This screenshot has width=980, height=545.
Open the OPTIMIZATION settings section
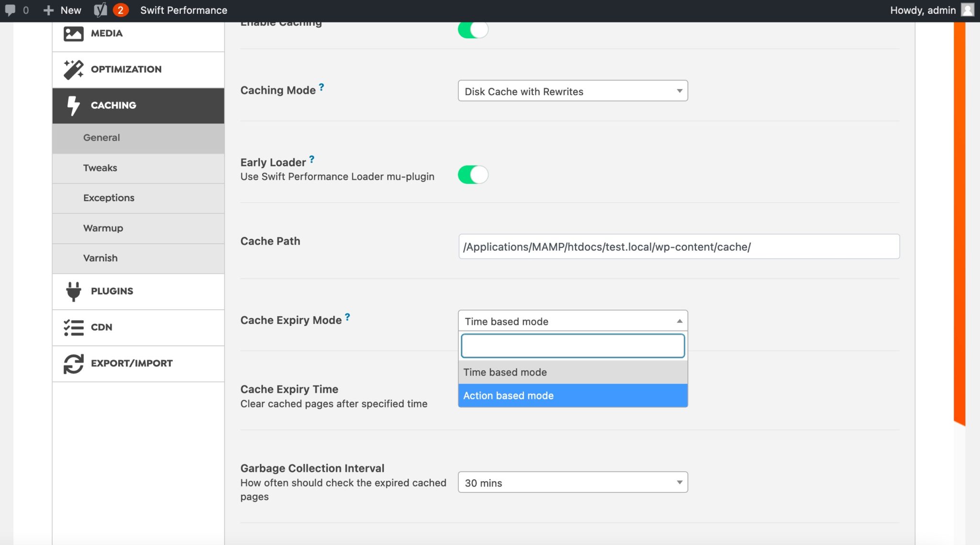138,70
